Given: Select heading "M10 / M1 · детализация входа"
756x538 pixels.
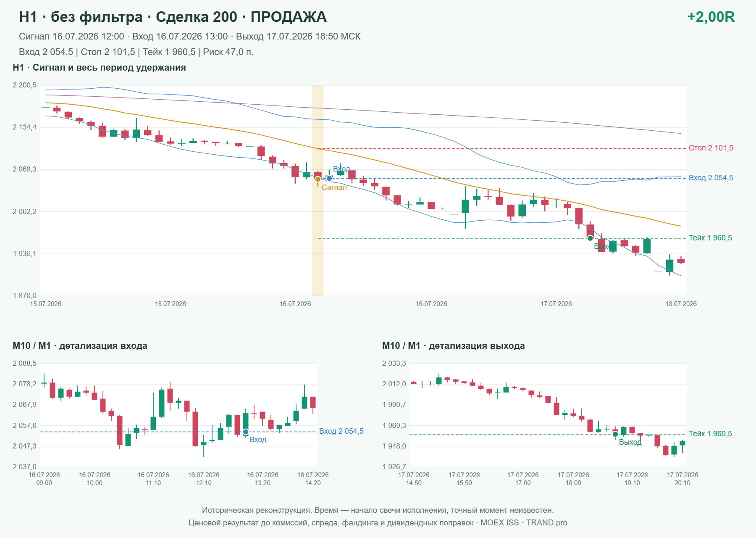Looking at the screenshot, I should (80, 346).
